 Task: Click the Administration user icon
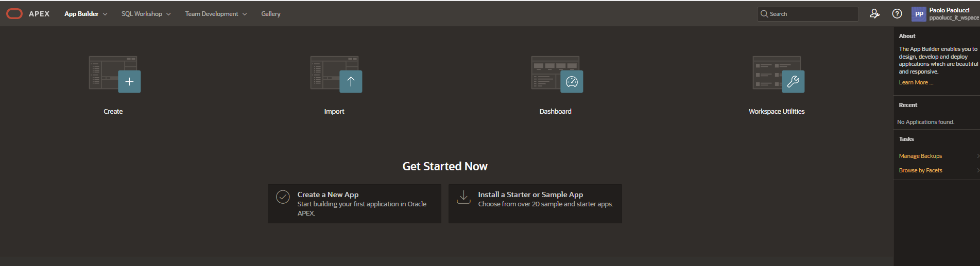pyautogui.click(x=874, y=14)
